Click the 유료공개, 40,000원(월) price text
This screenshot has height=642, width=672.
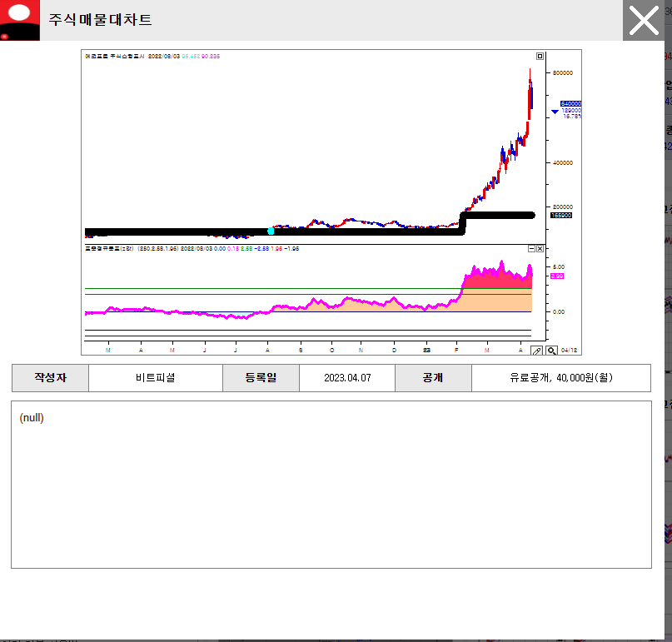pyautogui.click(x=561, y=377)
